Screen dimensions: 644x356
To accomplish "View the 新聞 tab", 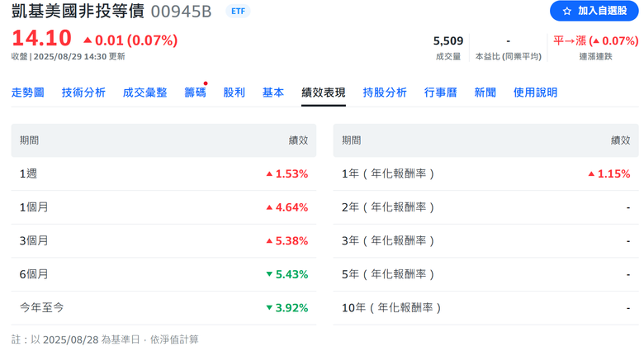I will point(485,93).
